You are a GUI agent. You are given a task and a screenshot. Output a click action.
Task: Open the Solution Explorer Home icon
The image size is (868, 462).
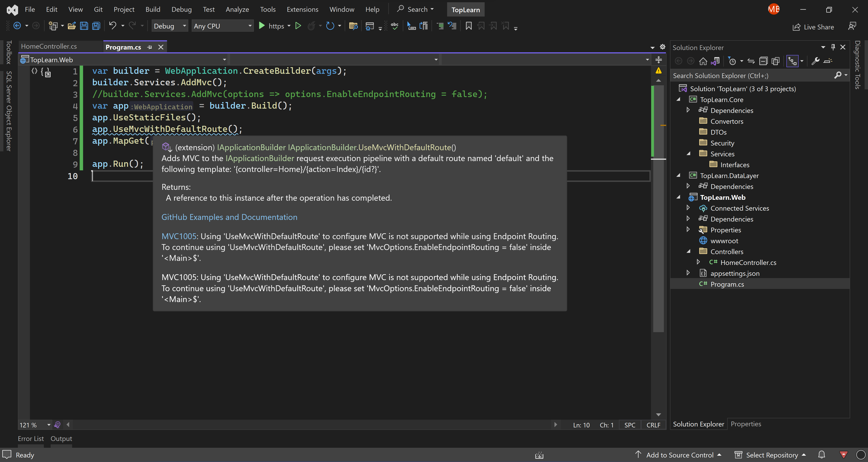pos(703,61)
